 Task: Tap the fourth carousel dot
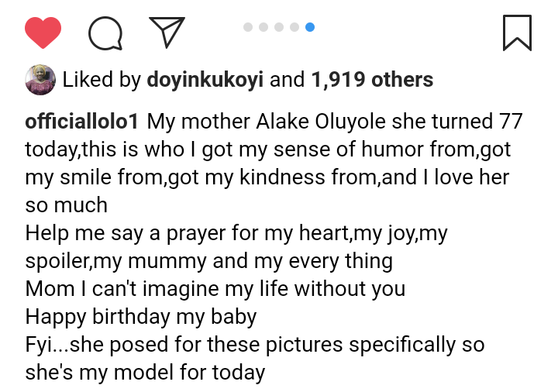tap(294, 27)
